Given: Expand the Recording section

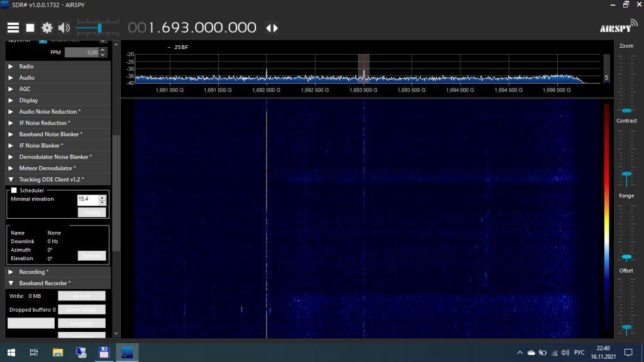Looking at the screenshot, I should (58, 272).
